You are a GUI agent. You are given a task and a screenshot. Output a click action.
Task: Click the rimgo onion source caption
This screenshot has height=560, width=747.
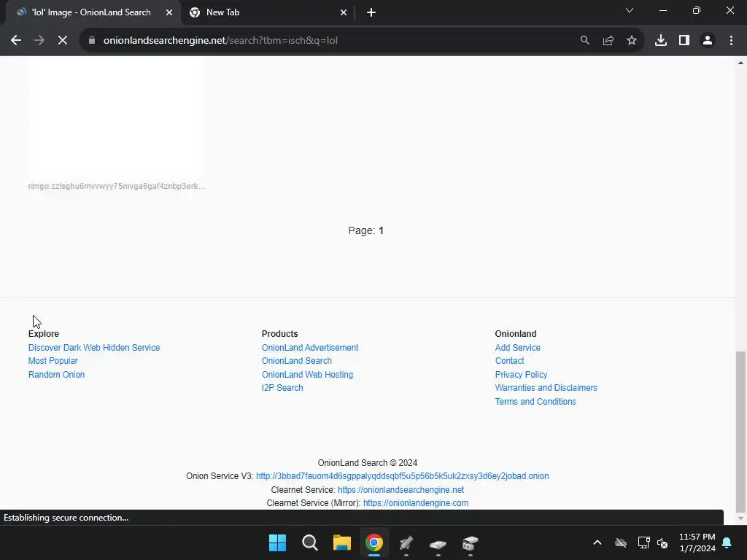click(x=117, y=186)
